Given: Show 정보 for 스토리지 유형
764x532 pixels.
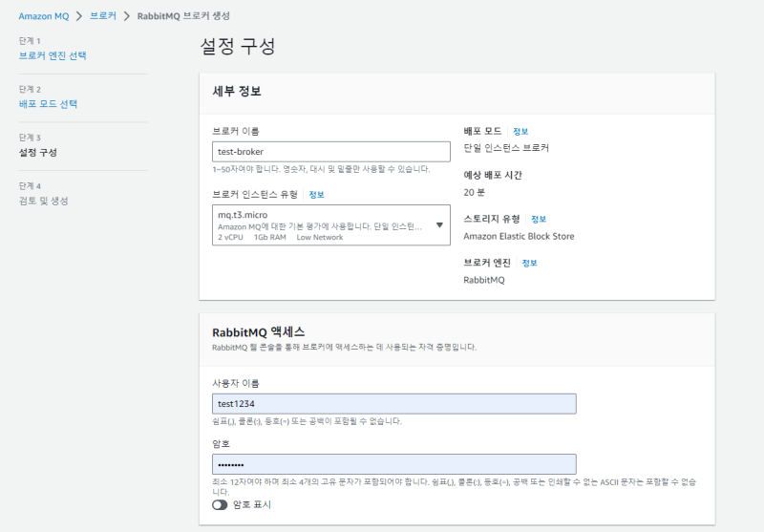Looking at the screenshot, I should (539, 219).
